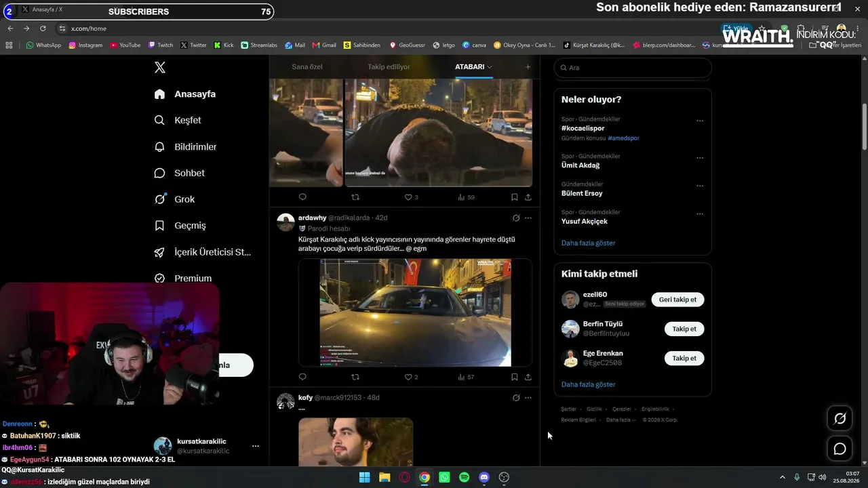Open the Gizlilik footer link
This screenshot has width=868, height=488.
(x=594, y=409)
